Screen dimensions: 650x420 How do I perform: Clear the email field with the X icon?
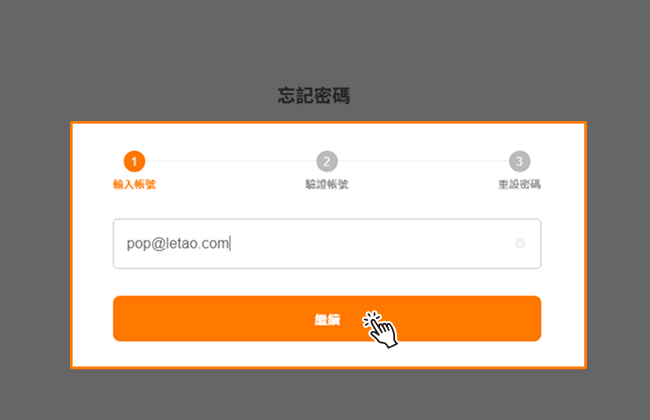pos(520,243)
